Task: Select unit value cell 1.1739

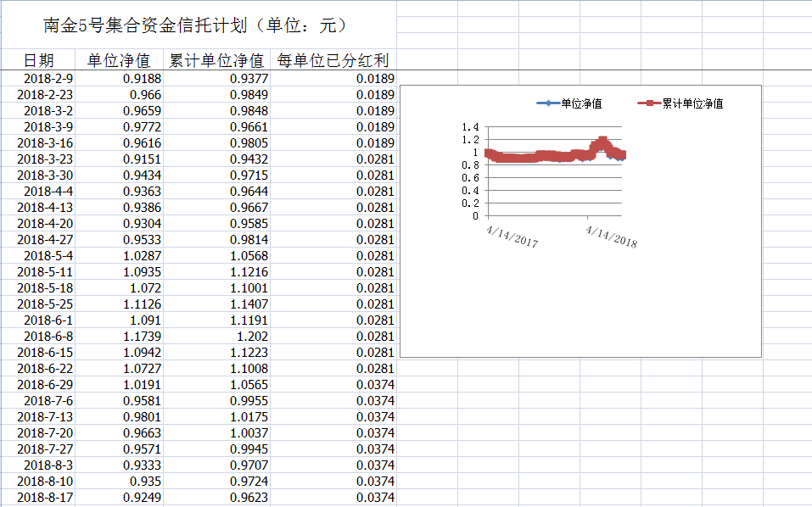Action: tap(119, 336)
